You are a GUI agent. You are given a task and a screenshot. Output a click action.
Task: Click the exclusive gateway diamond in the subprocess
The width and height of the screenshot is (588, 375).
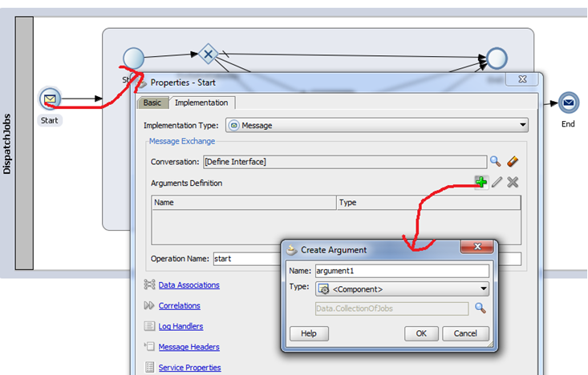coord(208,54)
